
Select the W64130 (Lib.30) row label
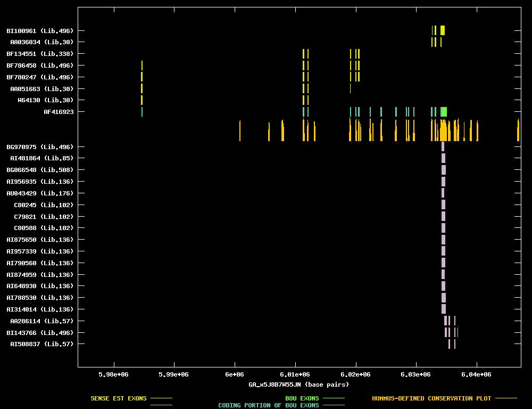(x=45, y=100)
